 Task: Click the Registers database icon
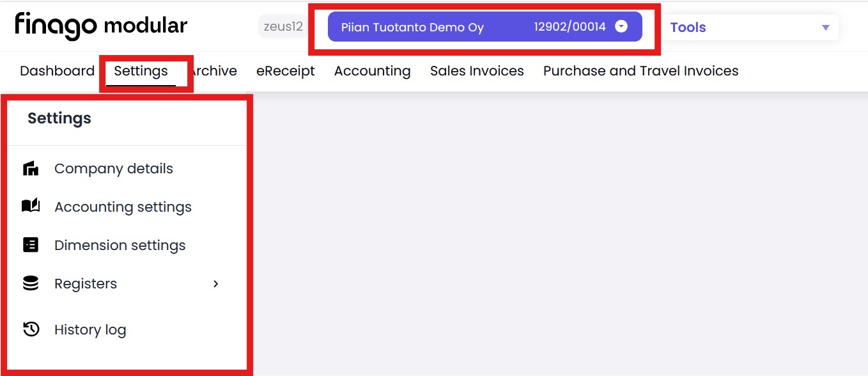click(x=31, y=283)
